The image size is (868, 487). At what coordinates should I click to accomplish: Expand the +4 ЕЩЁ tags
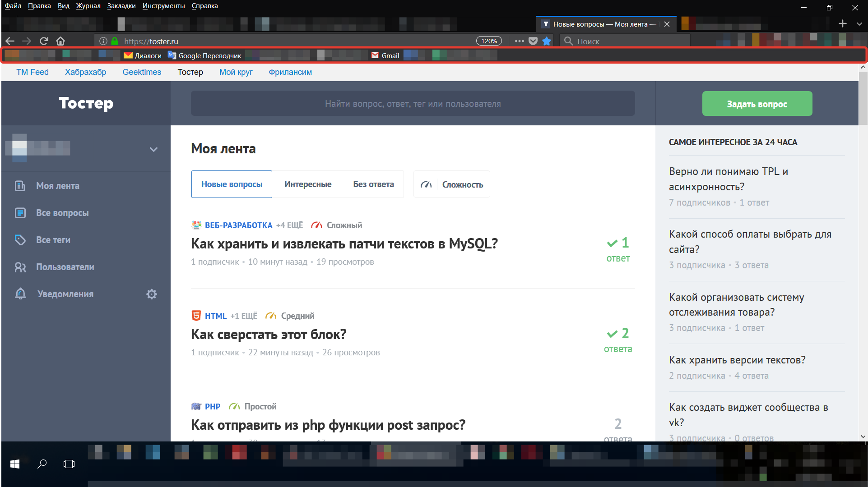click(289, 225)
